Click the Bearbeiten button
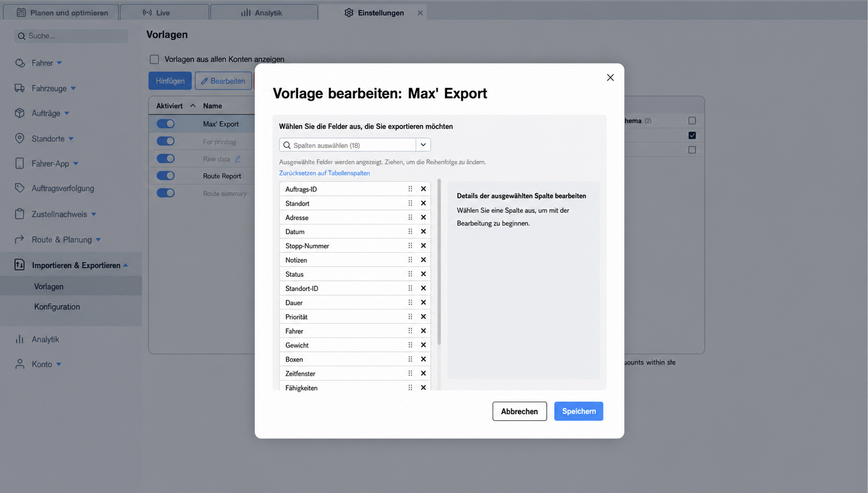 pos(223,81)
